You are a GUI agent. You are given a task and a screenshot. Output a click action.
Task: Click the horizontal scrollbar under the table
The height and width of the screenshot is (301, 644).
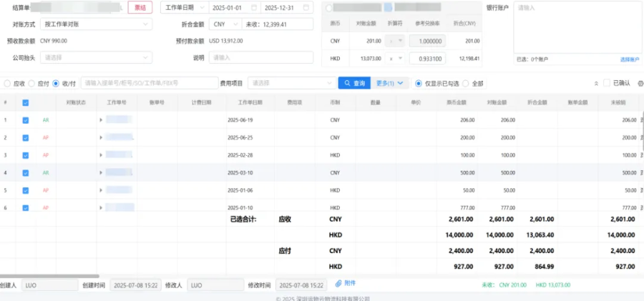49,277
